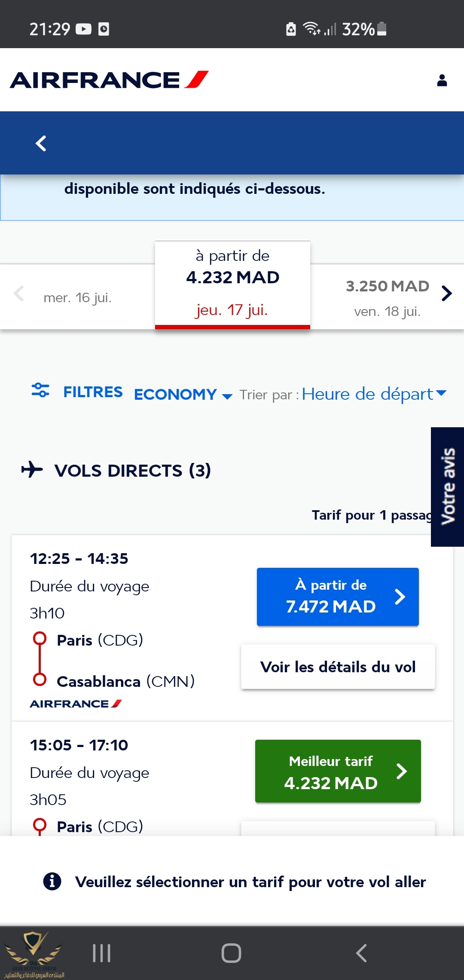Select the jeu. 17 jui. date tab
Screen dimensions: 464x980
232,285
